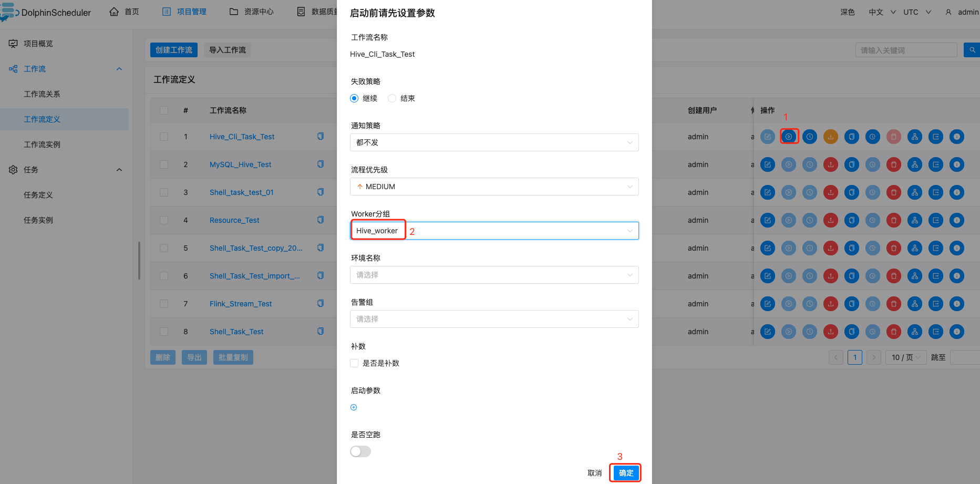Open 项目管理 in top navigation
The width and height of the screenshot is (980, 484).
[184, 12]
